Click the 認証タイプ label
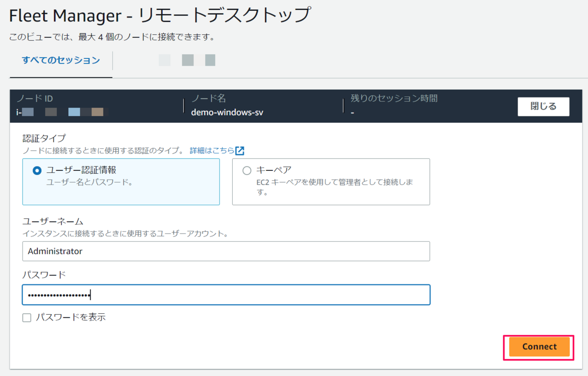This screenshot has height=376, width=588. 44,138
